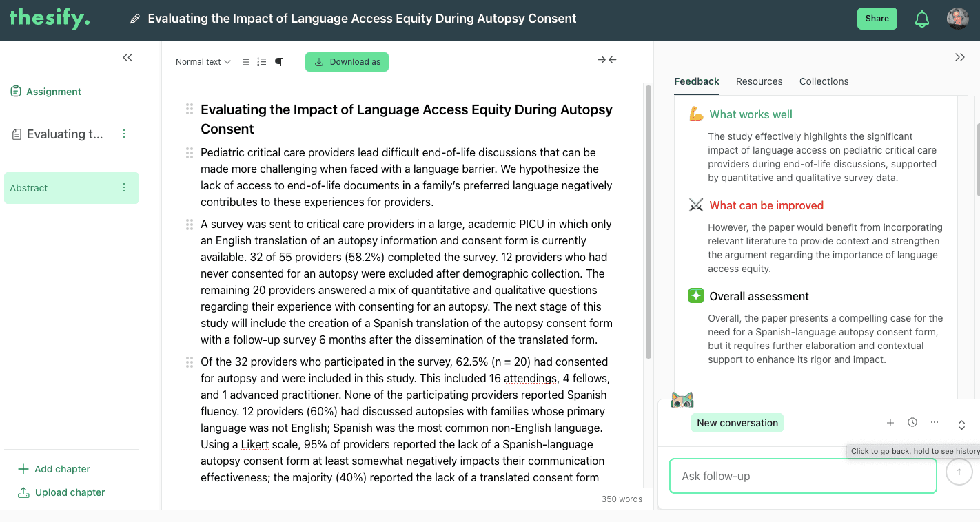Screen dimensions: 980x522
Task: Click the send arrow button
Action: (959, 472)
